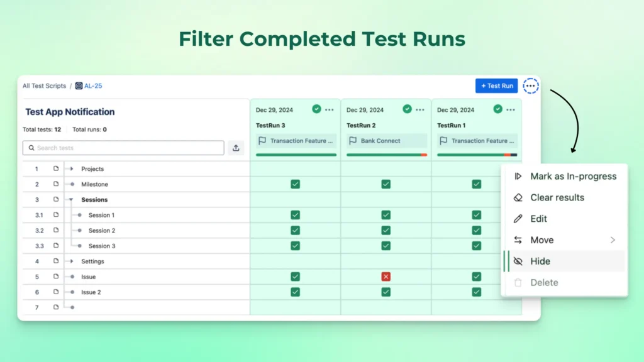Image resolution: width=644 pixels, height=362 pixels.
Task: Go to All Test Scripts breadcrumb
Action: (45, 85)
